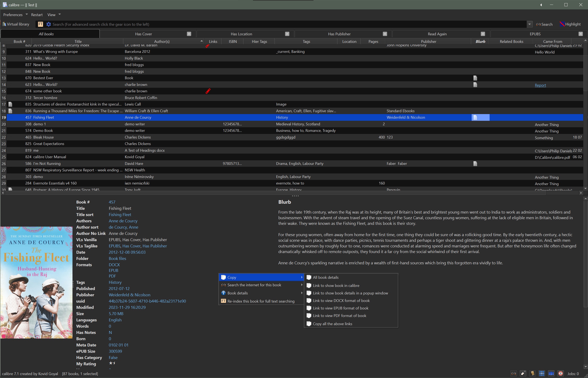Close the Read Again tab

click(483, 34)
